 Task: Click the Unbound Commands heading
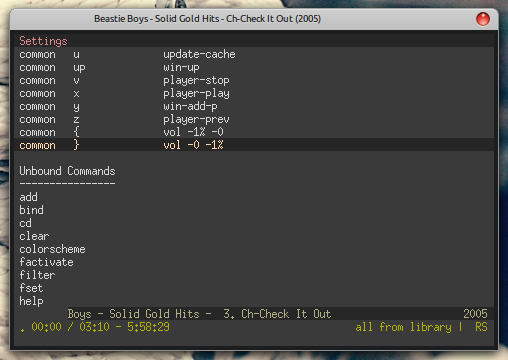pyautogui.click(x=67, y=171)
